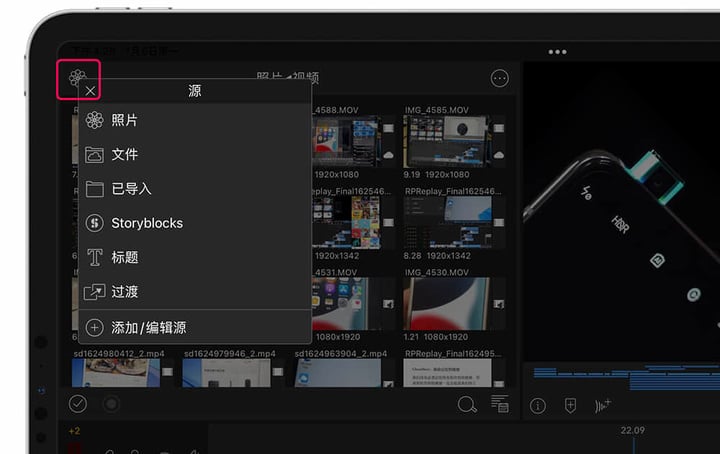Select the IMG_4585.MOV clip thumbnail

tap(448, 142)
